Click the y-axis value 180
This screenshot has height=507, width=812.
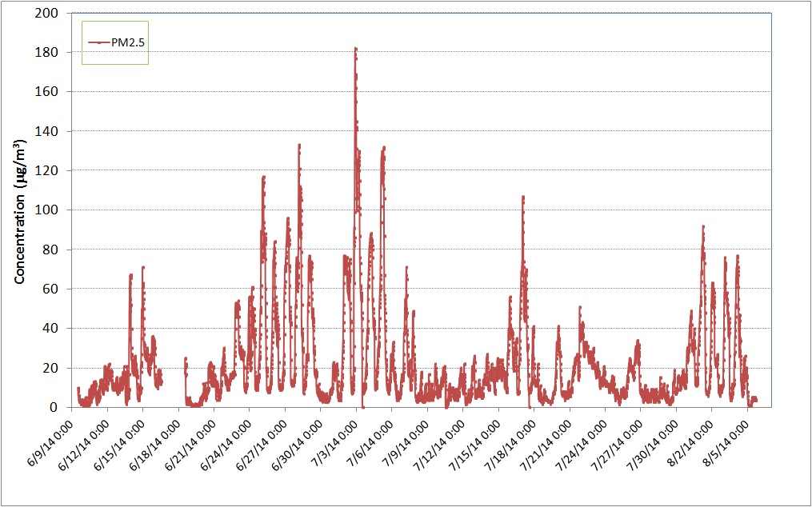click(x=46, y=52)
